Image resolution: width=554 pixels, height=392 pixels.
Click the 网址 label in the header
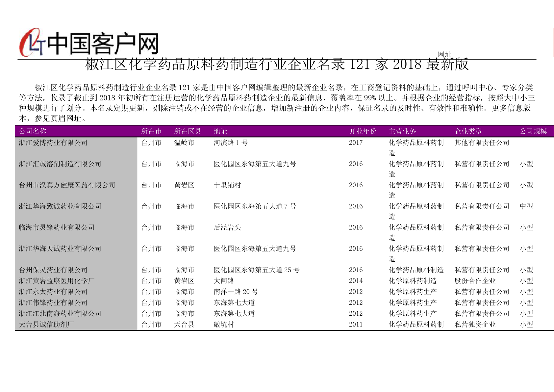pos(444,55)
